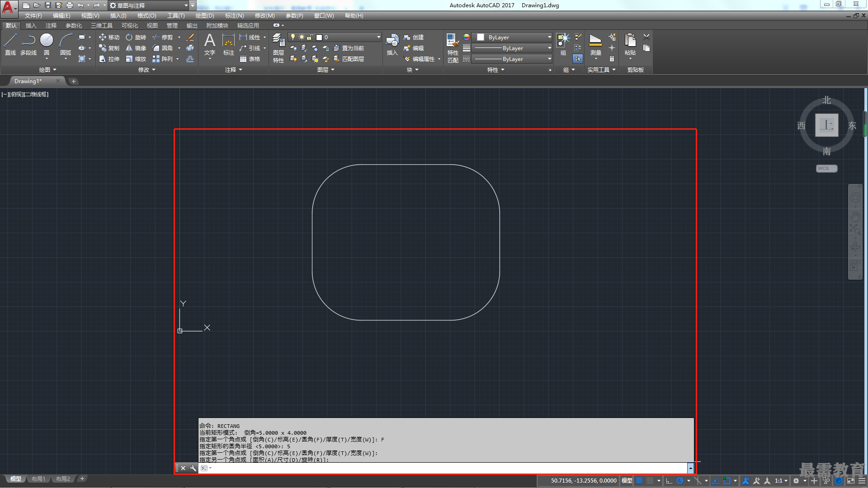The height and width of the screenshot is (488, 868).
Task: Click the Rotate (旋转) tool
Action: point(136,37)
